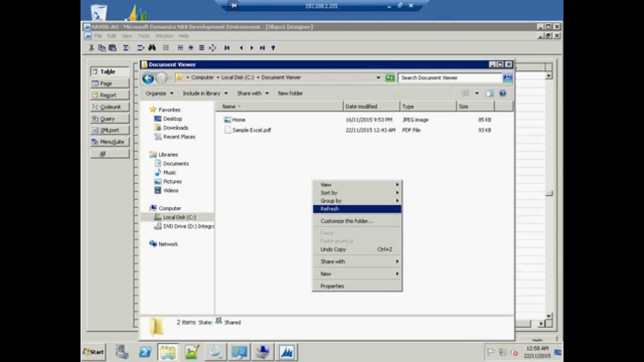
Task: Select the Report button in Object Designer
Action: click(x=110, y=95)
